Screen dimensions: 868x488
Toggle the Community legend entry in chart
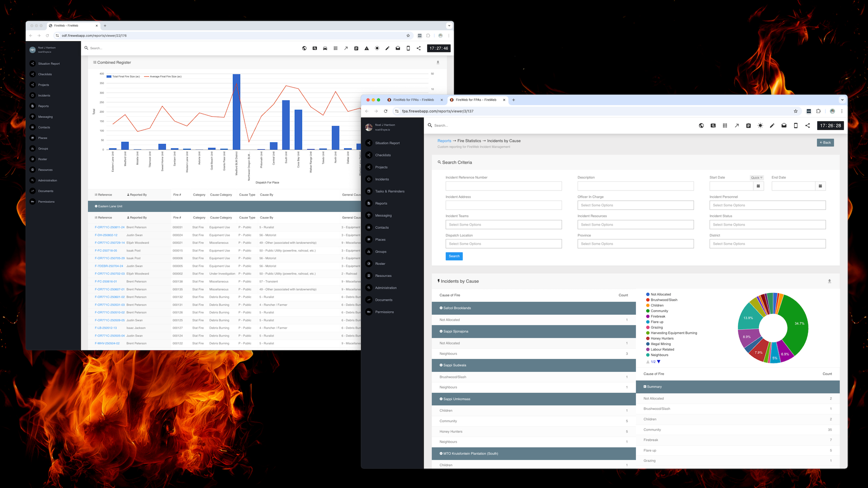(659, 311)
